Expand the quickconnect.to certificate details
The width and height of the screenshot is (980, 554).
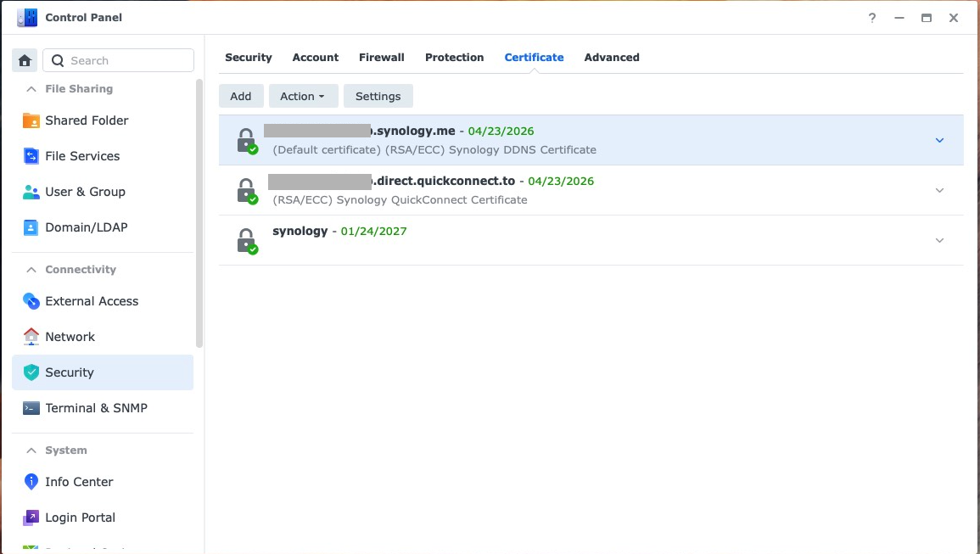(x=939, y=190)
